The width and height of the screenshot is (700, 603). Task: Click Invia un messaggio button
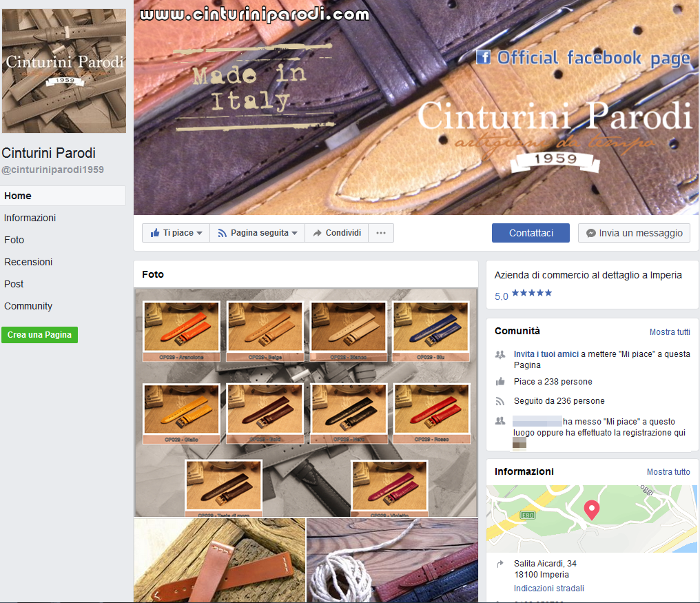click(x=634, y=233)
